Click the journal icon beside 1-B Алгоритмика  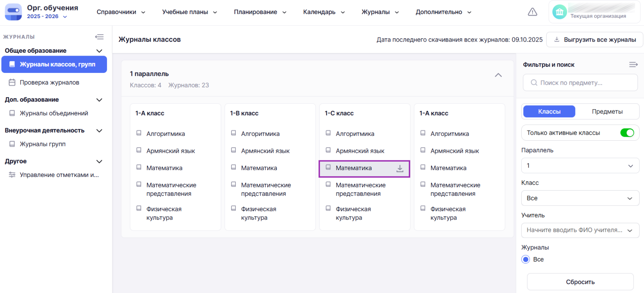coord(233,133)
